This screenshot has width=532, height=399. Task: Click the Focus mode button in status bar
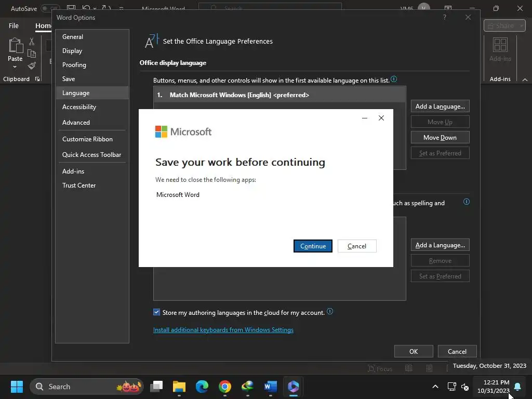click(x=380, y=368)
